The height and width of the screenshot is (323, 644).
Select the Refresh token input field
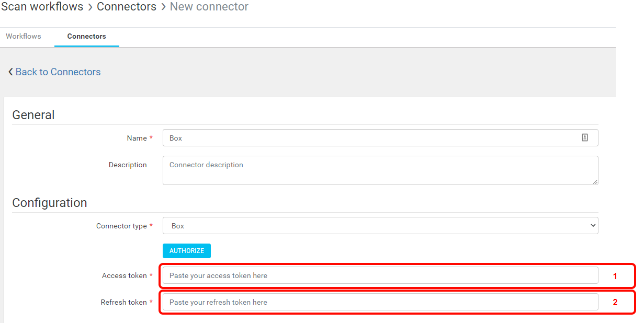(x=380, y=302)
